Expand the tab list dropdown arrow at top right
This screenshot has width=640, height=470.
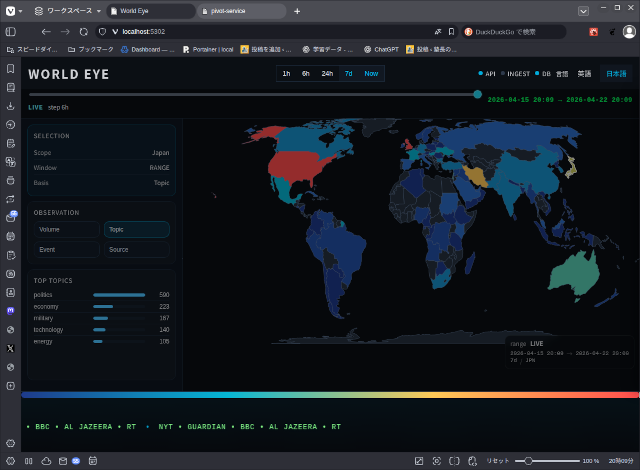tap(583, 11)
